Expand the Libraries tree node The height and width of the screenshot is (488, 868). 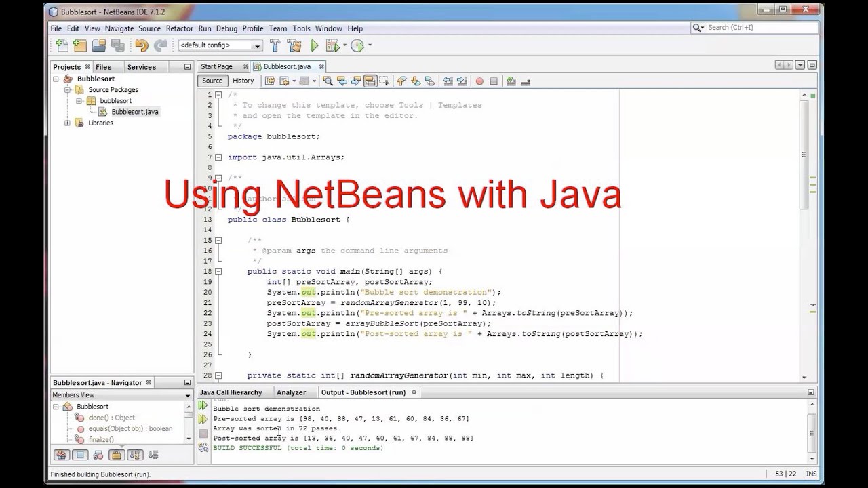68,123
